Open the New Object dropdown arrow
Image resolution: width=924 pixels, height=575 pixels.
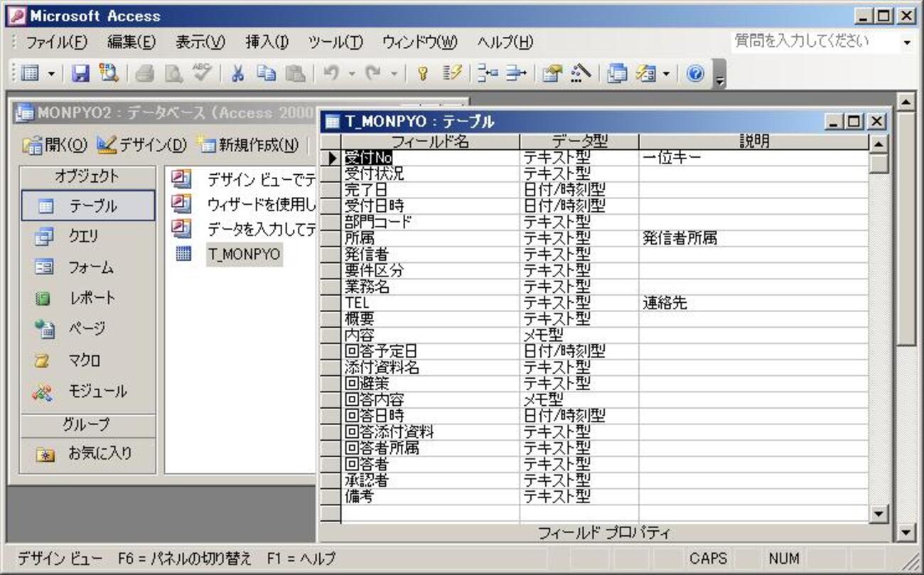tap(665, 74)
